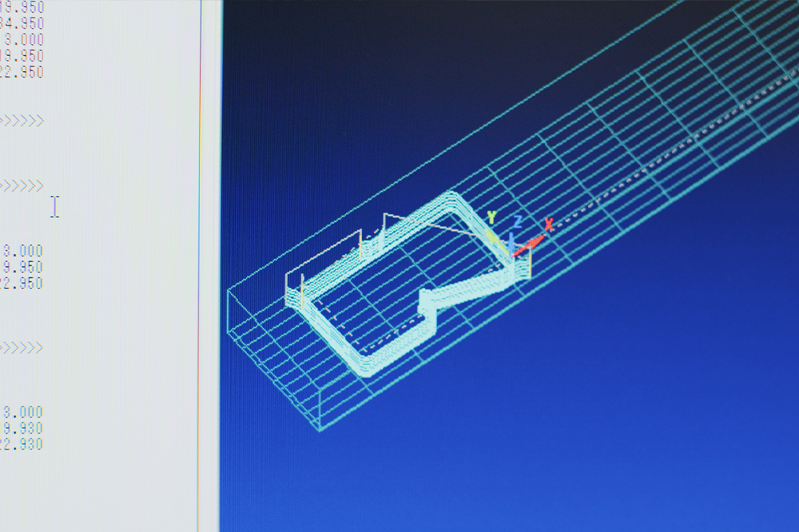Select the zigzag notch in the toolpath

(x=429, y=302)
